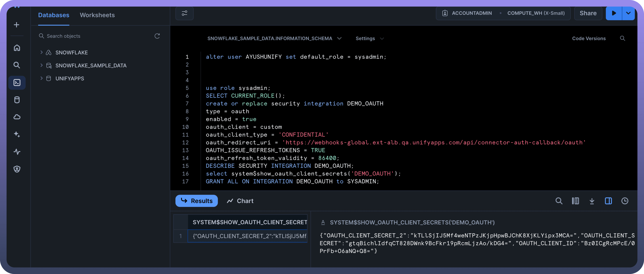644x274 pixels.
Task: Switch to the Chart tab
Action: click(240, 201)
